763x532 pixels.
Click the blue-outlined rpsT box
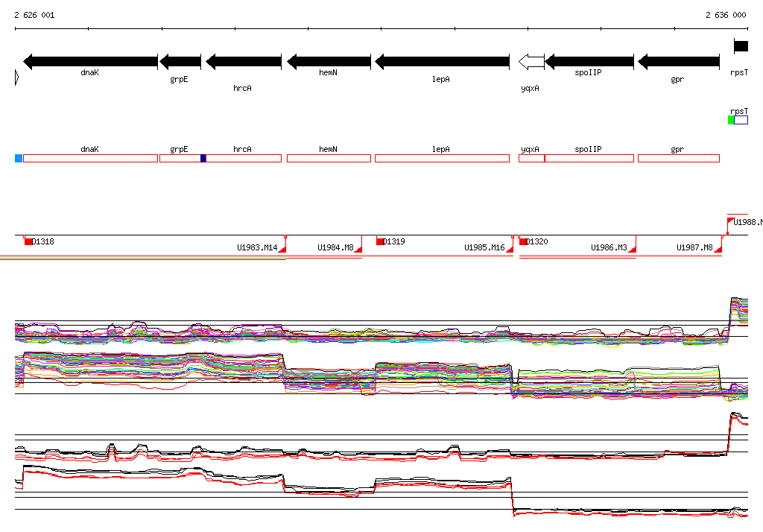(x=741, y=120)
